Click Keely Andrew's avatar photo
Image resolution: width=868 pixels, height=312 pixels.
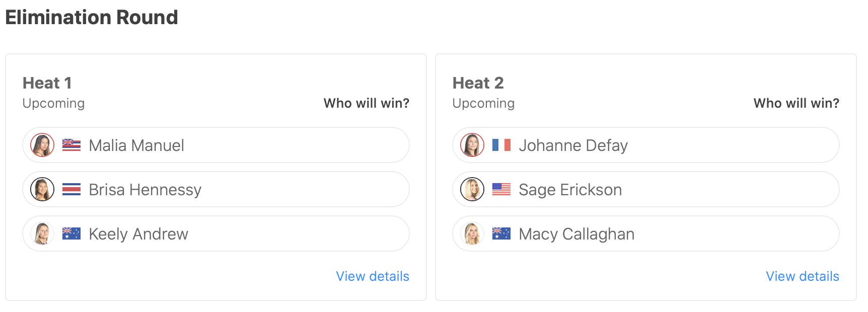click(x=42, y=233)
